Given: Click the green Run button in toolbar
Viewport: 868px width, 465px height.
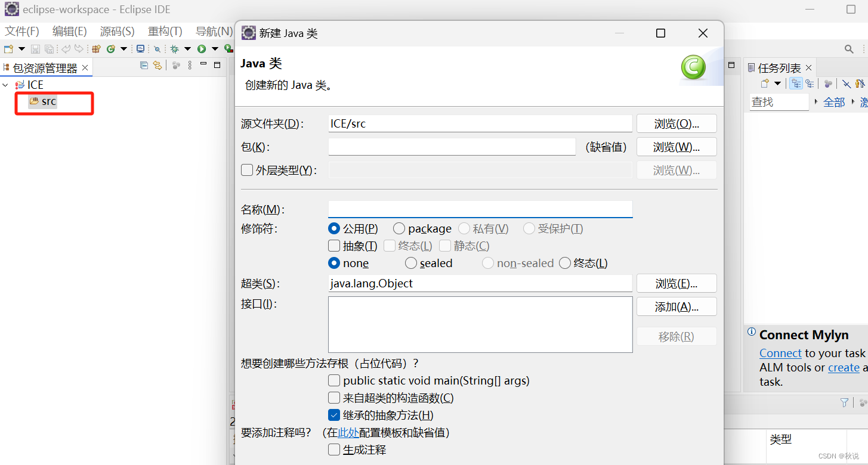Looking at the screenshot, I should click(x=202, y=49).
